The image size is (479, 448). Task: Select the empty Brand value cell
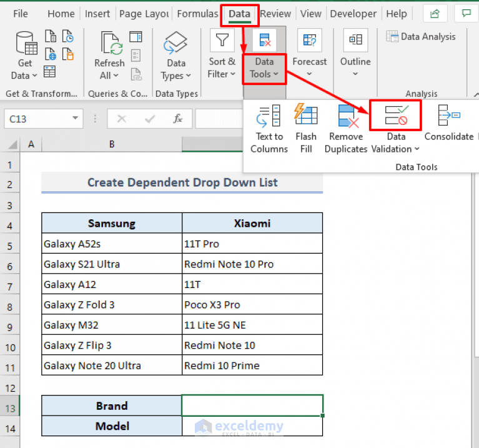pyautogui.click(x=252, y=406)
